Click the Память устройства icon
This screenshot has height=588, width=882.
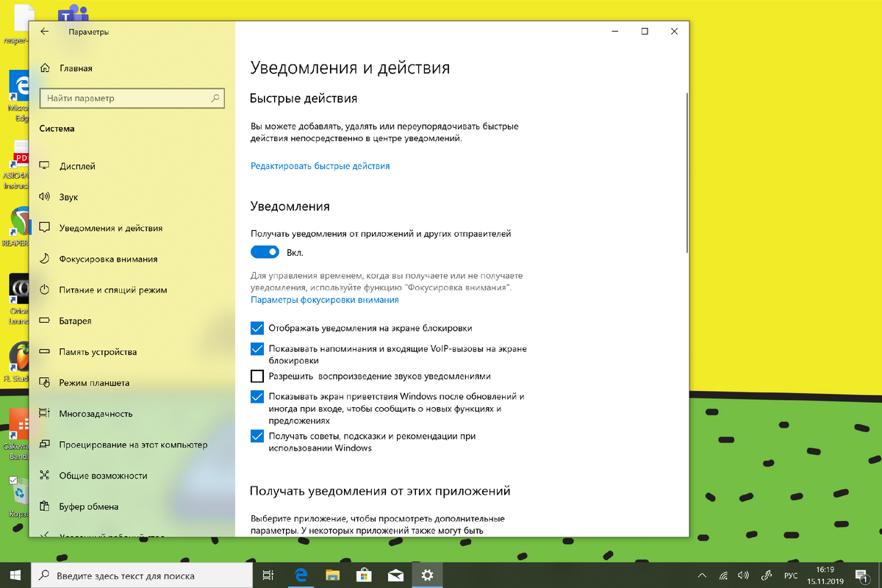[44, 352]
